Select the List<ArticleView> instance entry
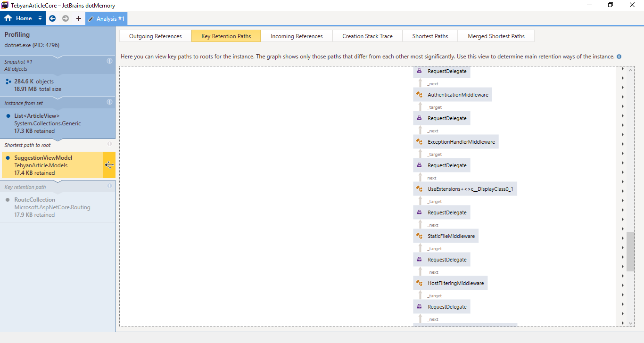This screenshot has width=644, height=343. click(58, 123)
